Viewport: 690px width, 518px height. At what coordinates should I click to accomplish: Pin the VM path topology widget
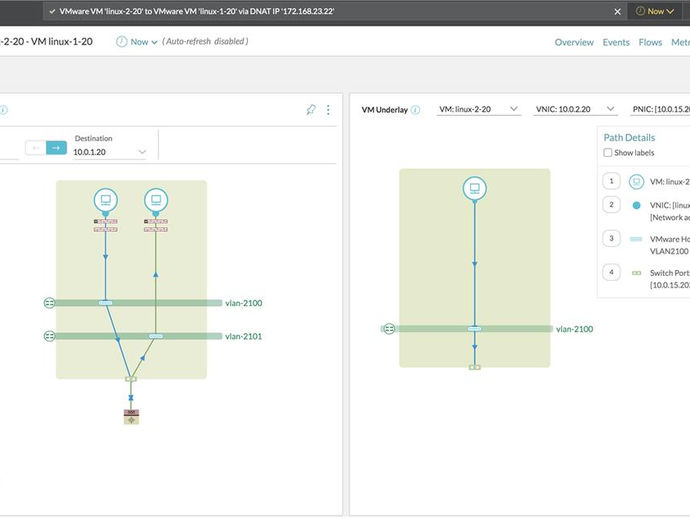(x=311, y=110)
